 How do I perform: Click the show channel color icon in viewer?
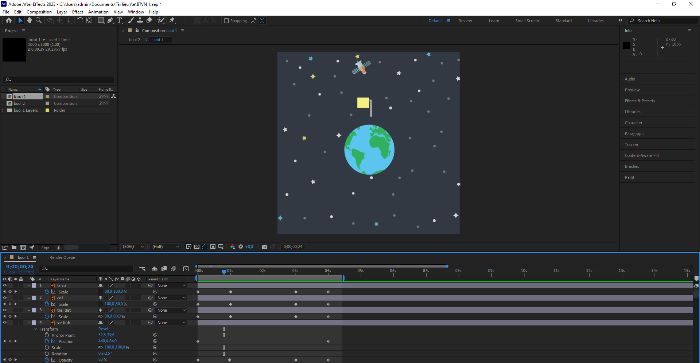[233, 246]
